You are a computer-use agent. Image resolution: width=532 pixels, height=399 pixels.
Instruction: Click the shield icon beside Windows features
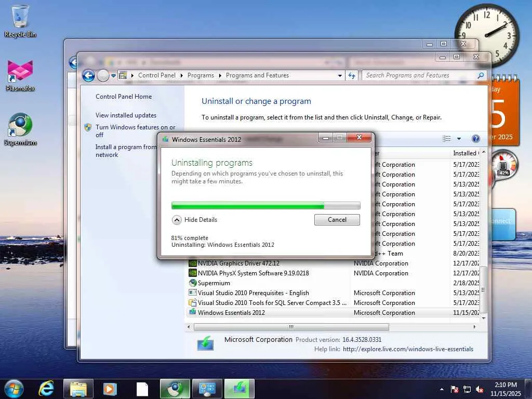[88, 128]
